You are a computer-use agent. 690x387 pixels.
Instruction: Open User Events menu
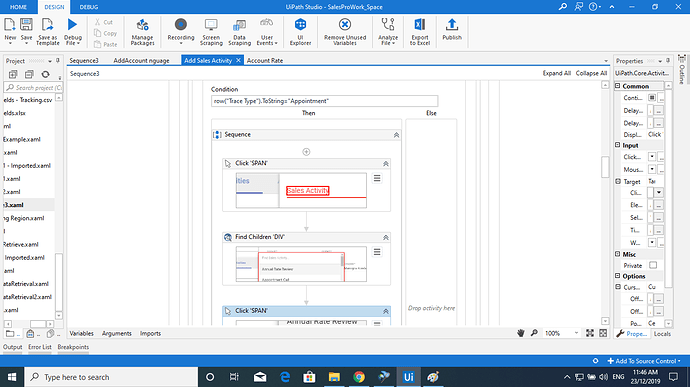coord(267,32)
